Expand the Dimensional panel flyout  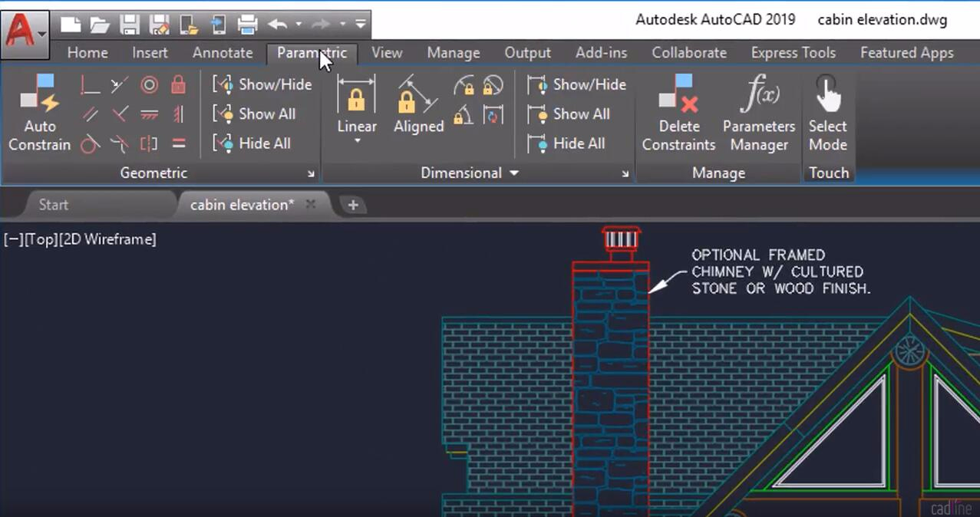tap(513, 173)
